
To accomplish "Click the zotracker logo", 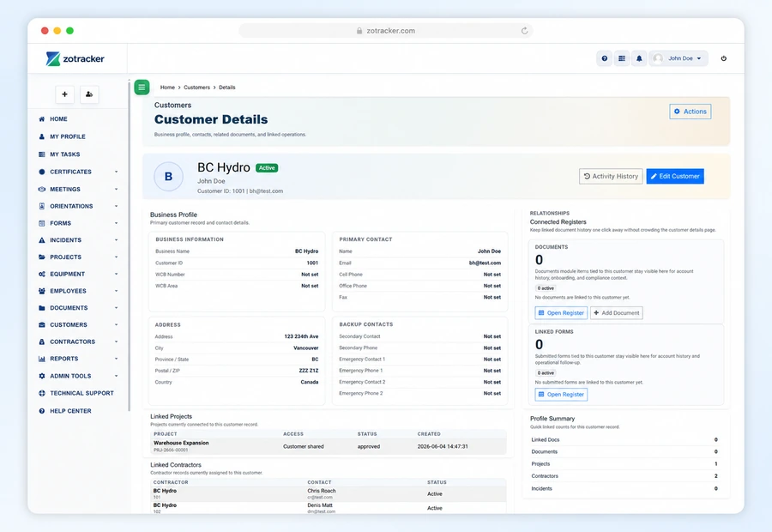I will [x=75, y=58].
